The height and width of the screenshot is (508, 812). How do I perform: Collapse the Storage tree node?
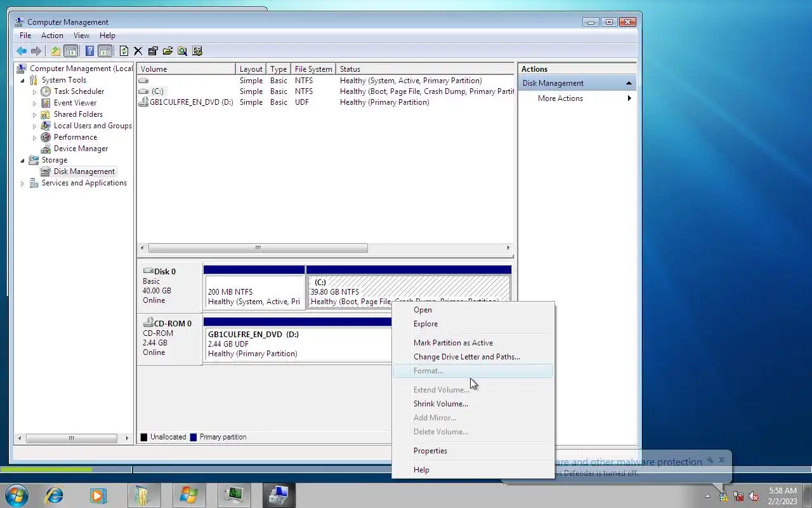[x=22, y=160]
